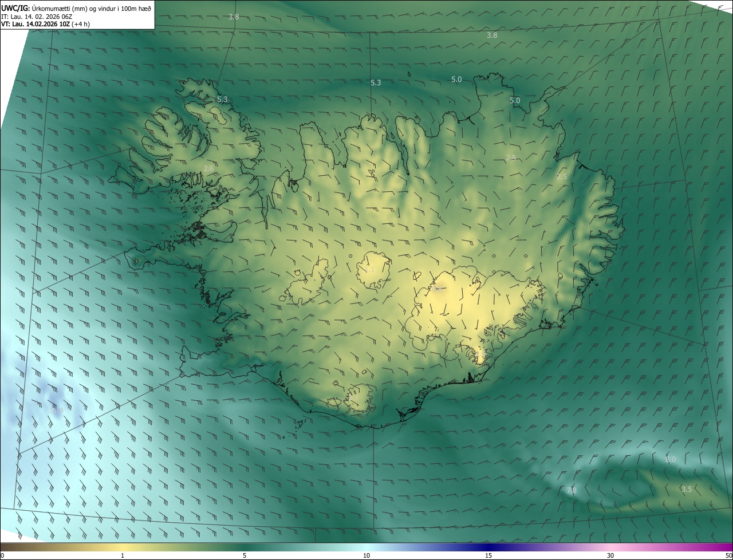The image size is (733, 560).
Task: Click the 3.5 value label in the southeast ocean
Action: tap(687, 489)
